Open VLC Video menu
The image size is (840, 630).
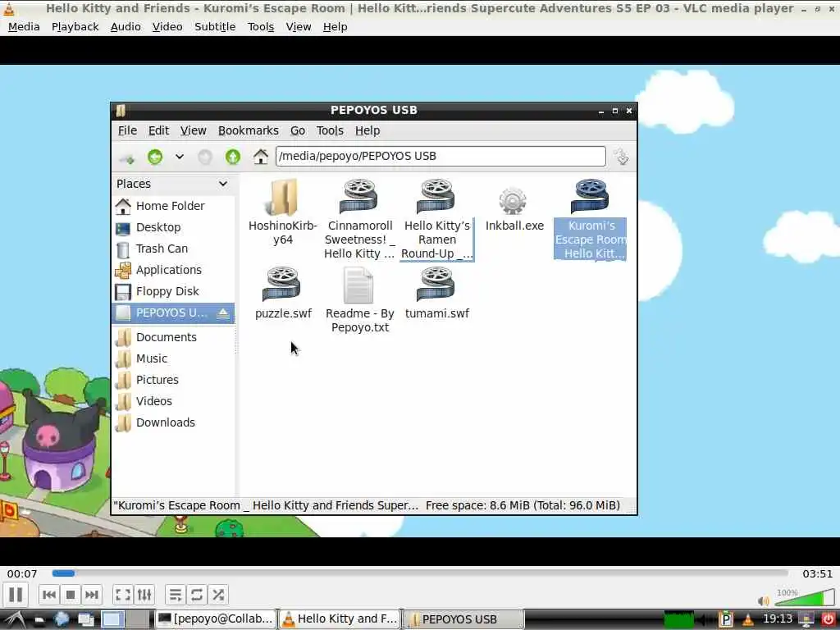coord(167,27)
